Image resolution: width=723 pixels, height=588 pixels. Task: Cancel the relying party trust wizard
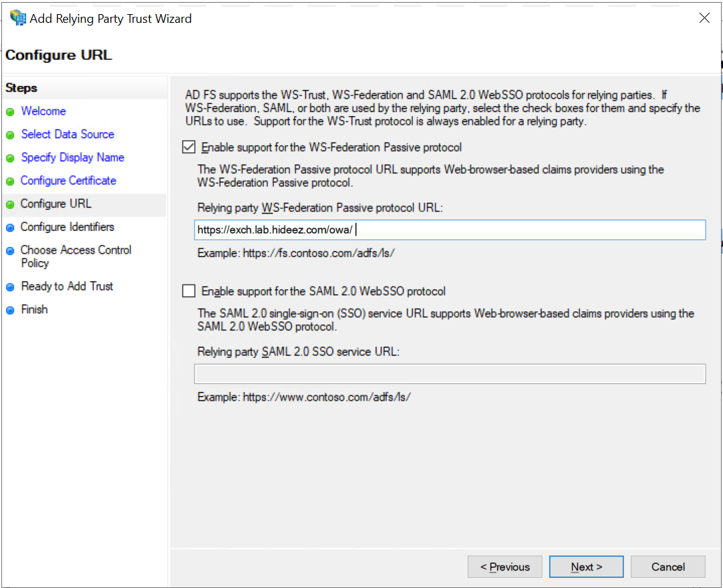(668, 567)
